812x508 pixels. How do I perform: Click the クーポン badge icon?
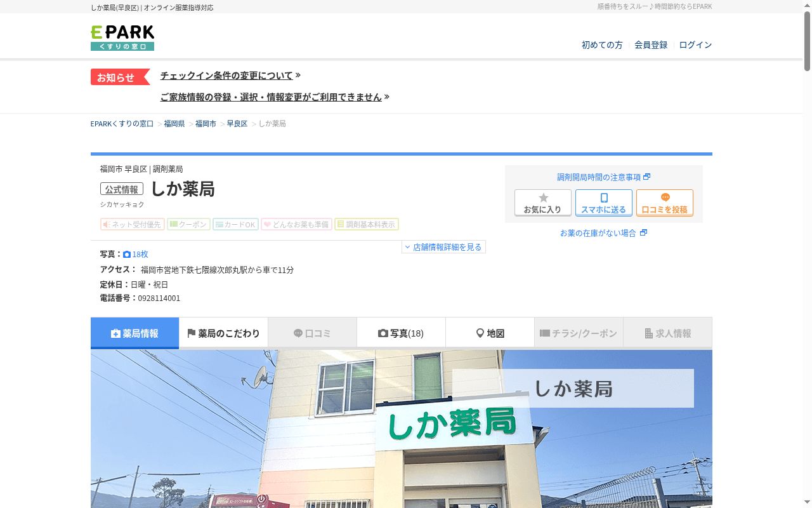[173, 224]
